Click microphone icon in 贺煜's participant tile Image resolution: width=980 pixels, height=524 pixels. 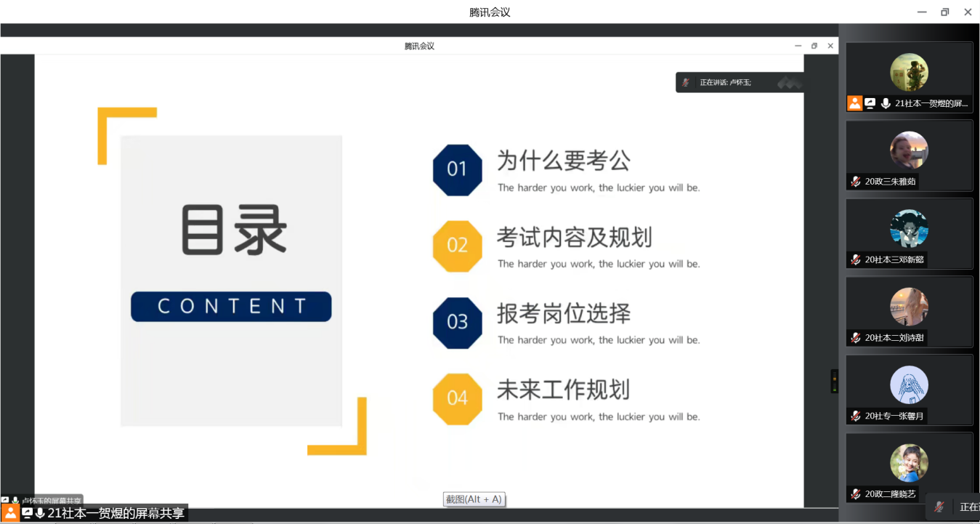click(886, 103)
